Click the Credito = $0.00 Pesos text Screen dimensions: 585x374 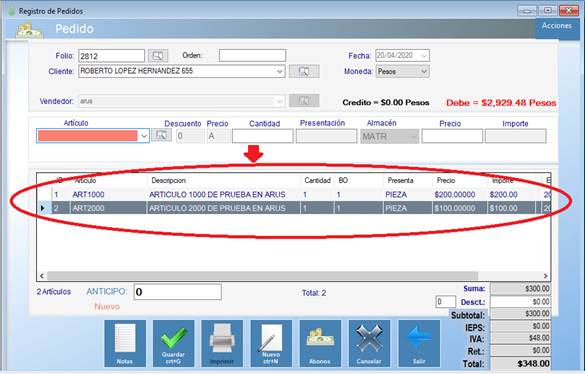[x=386, y=103]
